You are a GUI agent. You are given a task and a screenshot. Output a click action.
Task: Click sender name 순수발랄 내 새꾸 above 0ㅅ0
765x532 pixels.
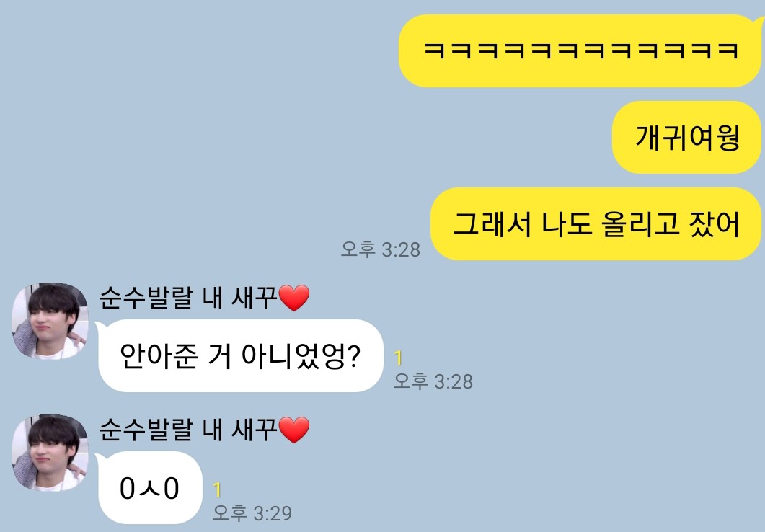click(205, 430)
